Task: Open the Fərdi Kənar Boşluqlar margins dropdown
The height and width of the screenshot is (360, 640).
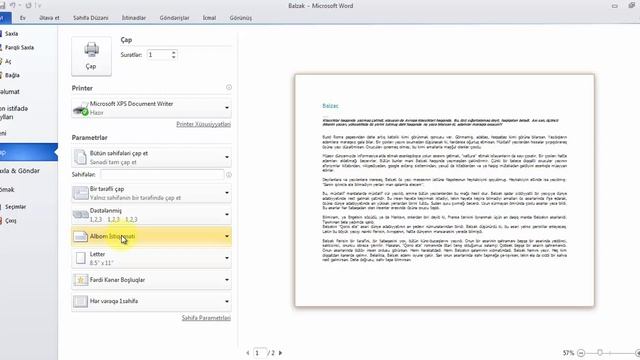Action: coord(151,280)
